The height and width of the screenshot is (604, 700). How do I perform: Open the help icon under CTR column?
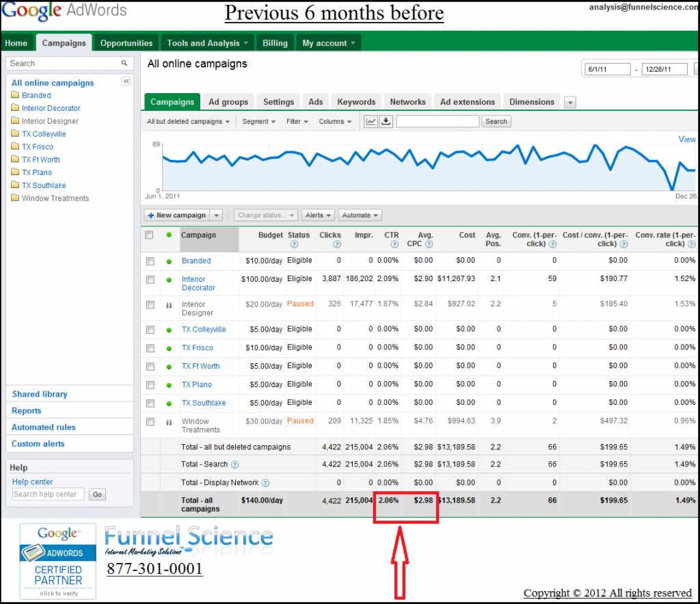point(394,244)
